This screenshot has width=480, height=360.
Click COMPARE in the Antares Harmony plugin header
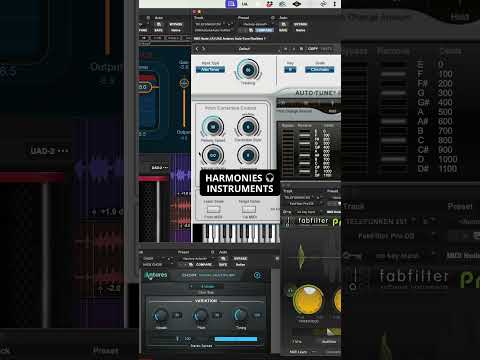coord(204,264)
